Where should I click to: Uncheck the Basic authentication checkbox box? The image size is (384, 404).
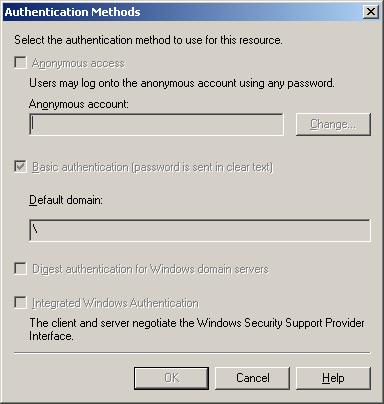(x=20, y=166)
